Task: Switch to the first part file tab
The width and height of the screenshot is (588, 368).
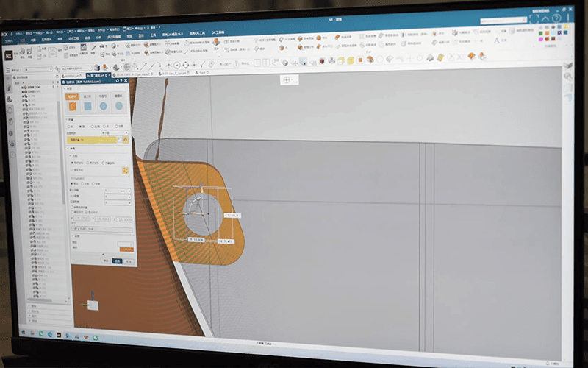Action: pyautogui.click(x=71, y=76)
